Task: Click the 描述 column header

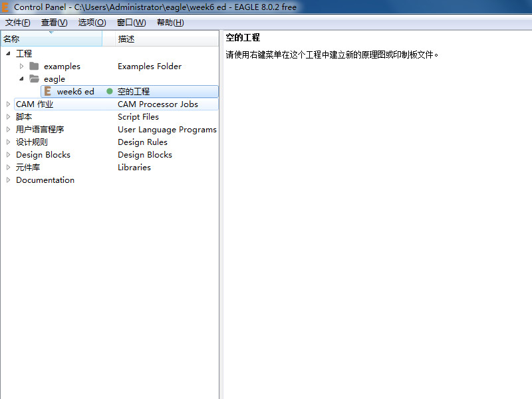Action: point(167,39)
